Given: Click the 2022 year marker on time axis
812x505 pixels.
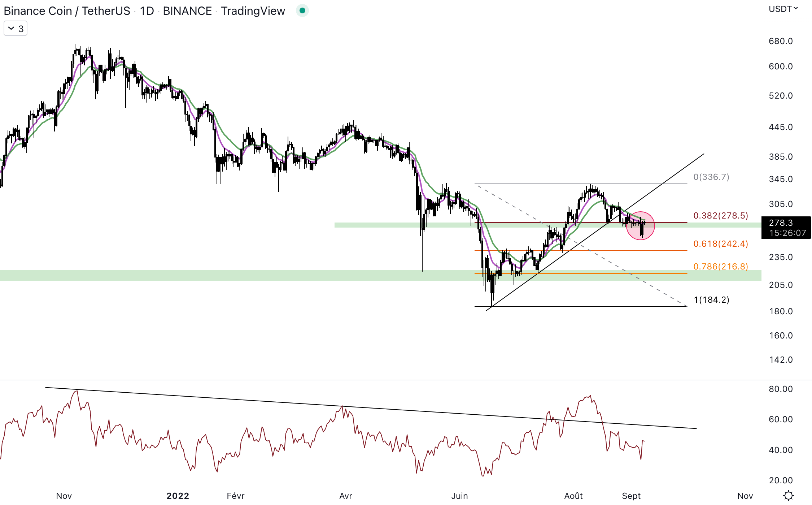Looking at the screenshot, I should pyautogui.click(x=178, y=496).
